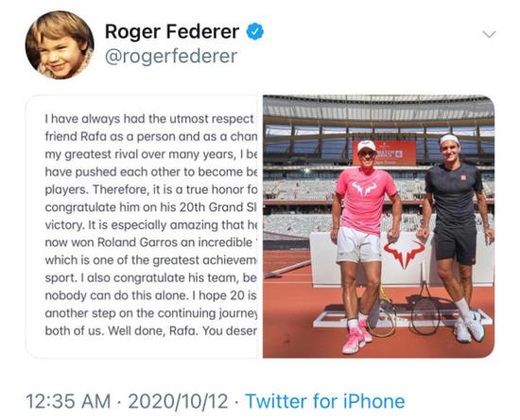Click the bull logo on the pink shirt
This screenshot has width=520, height=420.
[x=364, y=188]
